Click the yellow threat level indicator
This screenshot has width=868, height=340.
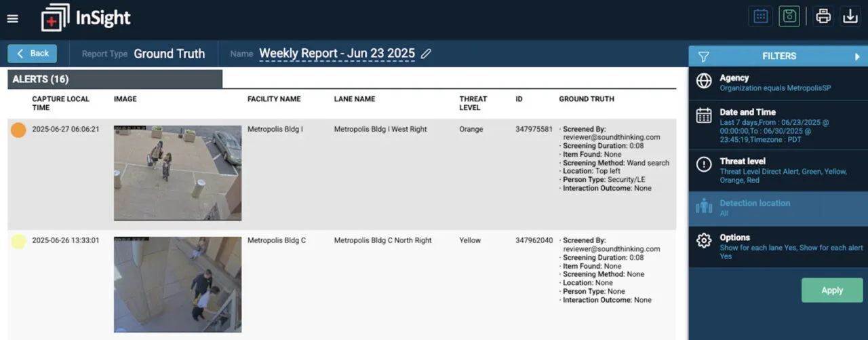click(18, 241)
